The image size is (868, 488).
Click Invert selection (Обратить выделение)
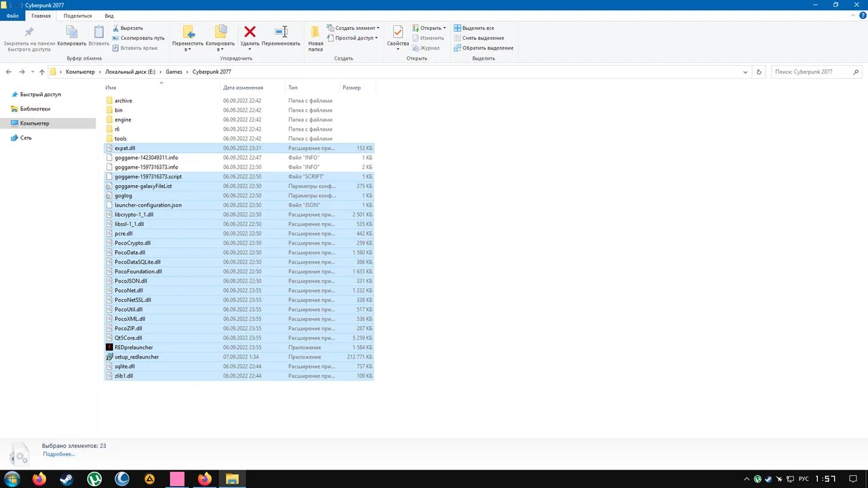point(484,48)
